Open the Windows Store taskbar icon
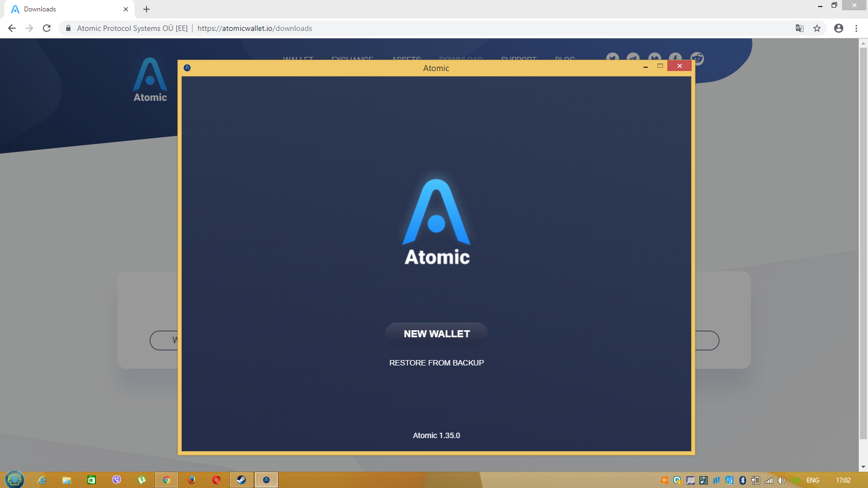 pos(92,480)
